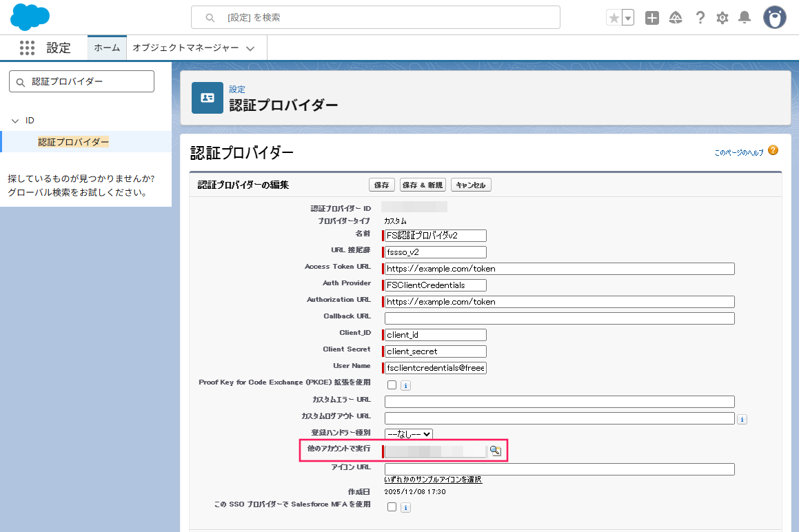Click the Salesforce cloud logo
Screen dimensions: 799x532
click(30, 17)
